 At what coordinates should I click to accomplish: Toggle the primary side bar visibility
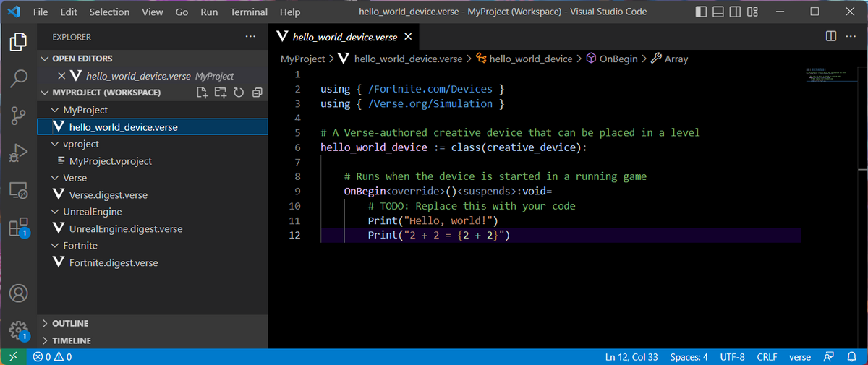tap(700, 12)
